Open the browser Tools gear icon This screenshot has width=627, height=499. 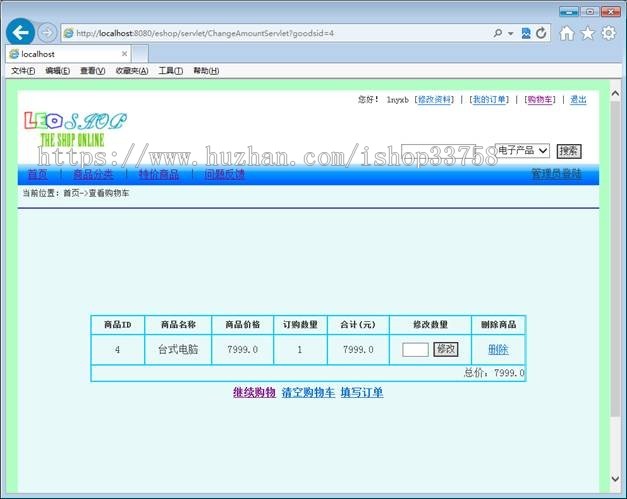pos(608,33)
